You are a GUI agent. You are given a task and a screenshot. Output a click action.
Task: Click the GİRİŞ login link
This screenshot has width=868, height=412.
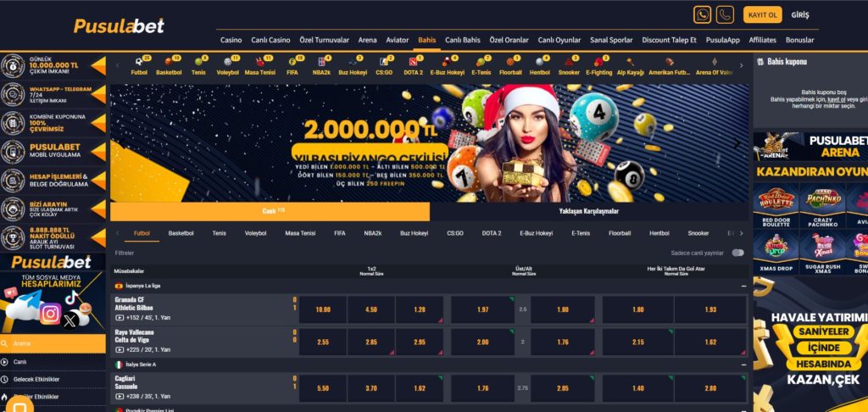(800, 15)
